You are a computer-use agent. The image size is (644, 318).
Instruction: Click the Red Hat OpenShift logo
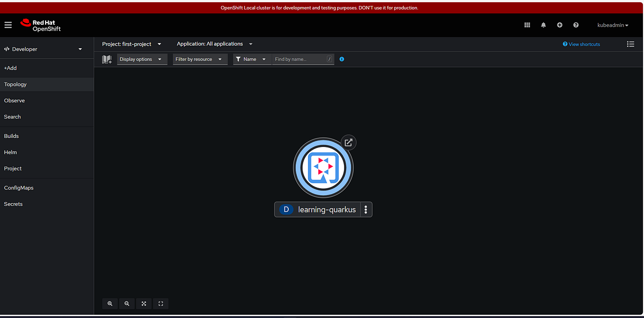[x=40, y=25]
